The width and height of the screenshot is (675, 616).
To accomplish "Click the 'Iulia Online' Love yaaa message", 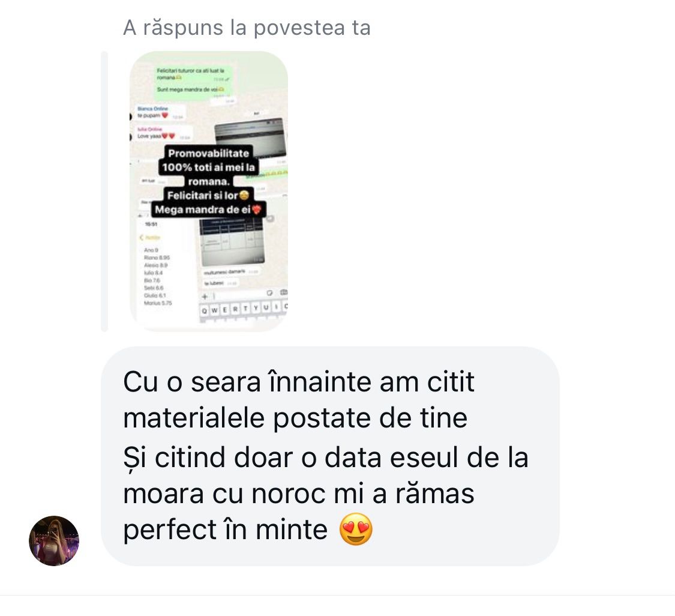I will pos(163,133).
